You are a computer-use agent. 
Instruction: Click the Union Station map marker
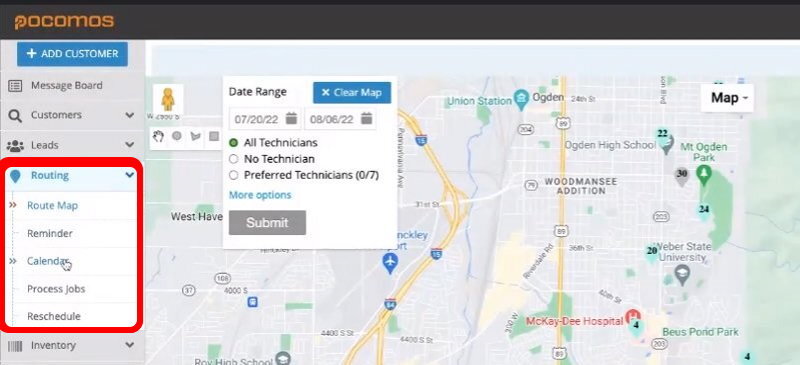(x=521, y=99)
